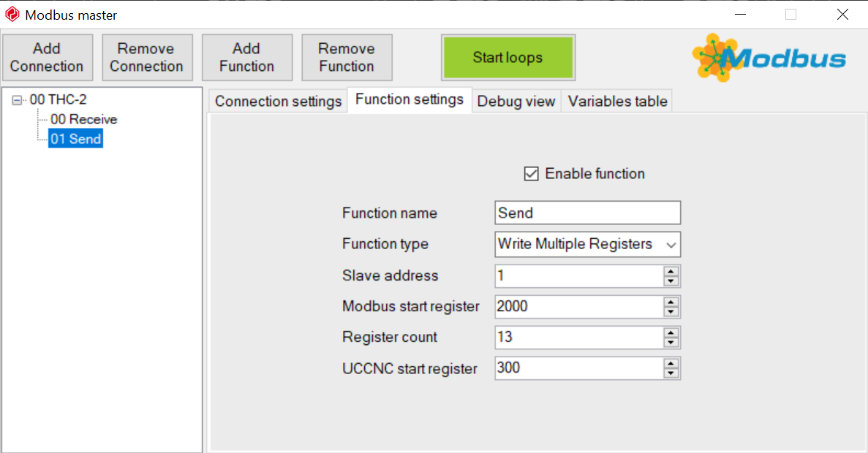The image size is (868, 453).
Task: Click the Modbus logo image
Action: [769, 58]
